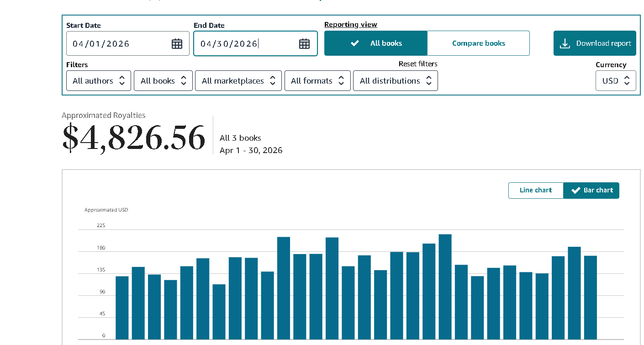The width and height of the screenshot is (644, 345).
Task: Open the Start Date calendar picker icon
Action: click(x=177, y=44)
